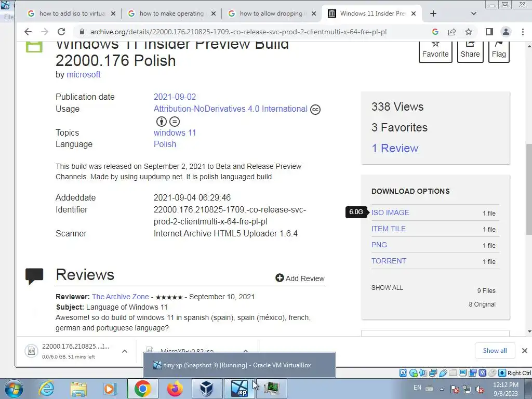This screenshot has width=532, height=399.
Task: Open VirtualBox Manager taskbar icon
Action: pos(206,389)
